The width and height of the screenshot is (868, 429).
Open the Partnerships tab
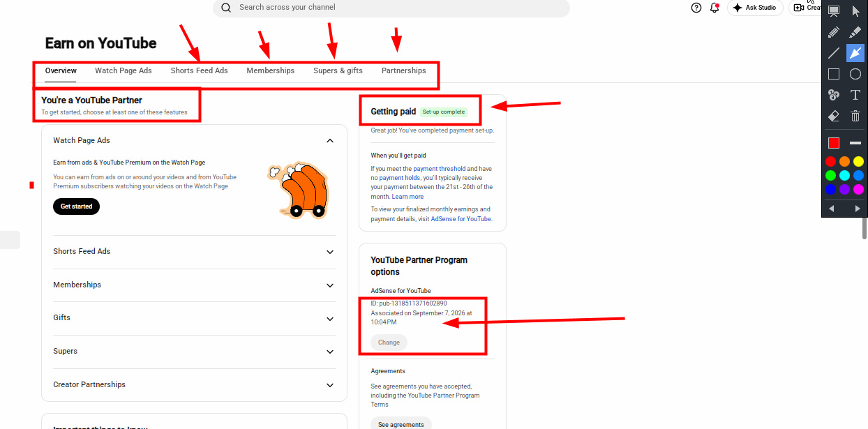(403, 70)
